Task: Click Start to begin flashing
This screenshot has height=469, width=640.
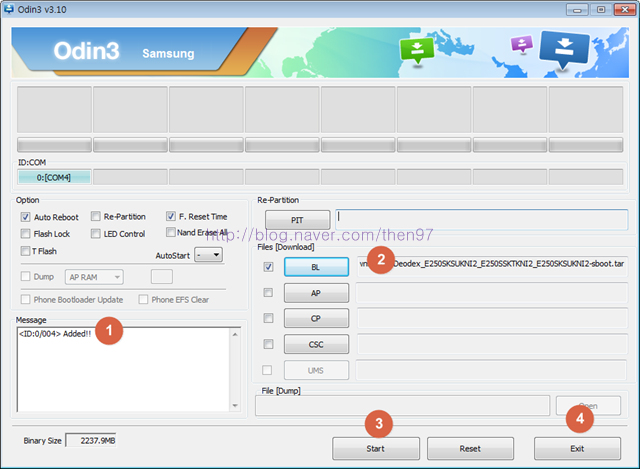Action: (x=376, y=449)
